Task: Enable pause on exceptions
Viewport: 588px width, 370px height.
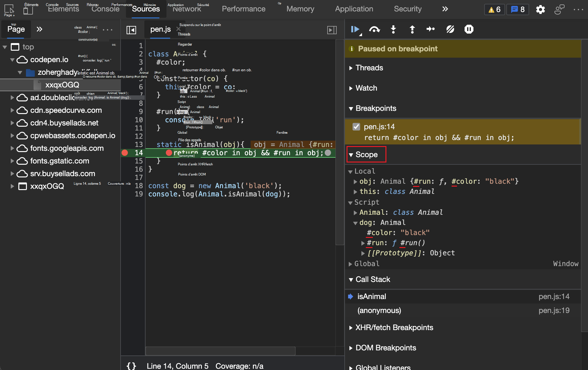Action: click(469, 29)
